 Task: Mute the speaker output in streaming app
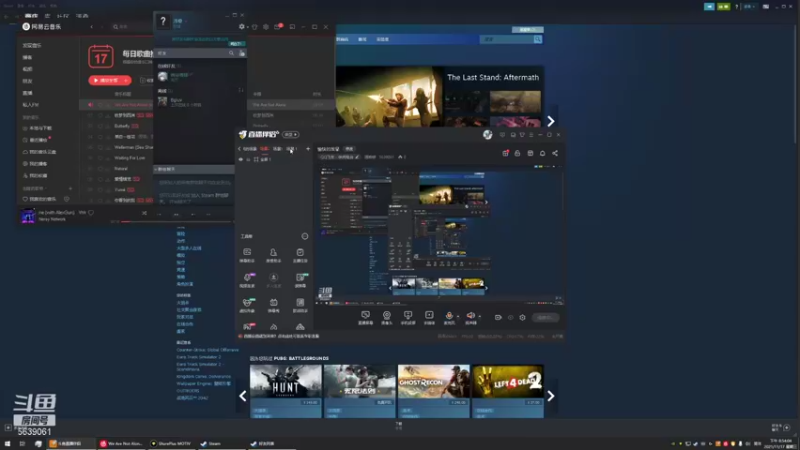coord(470,316)
